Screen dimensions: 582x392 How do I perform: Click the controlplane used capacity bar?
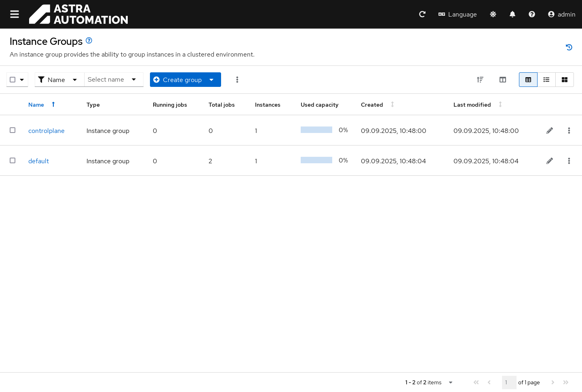coord(316,130)
